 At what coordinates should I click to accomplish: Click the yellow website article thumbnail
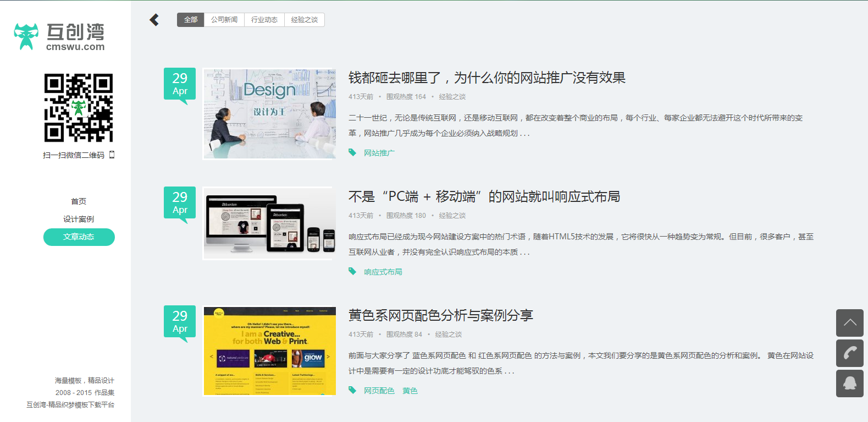pyautogui.click(x=269, y=351)
